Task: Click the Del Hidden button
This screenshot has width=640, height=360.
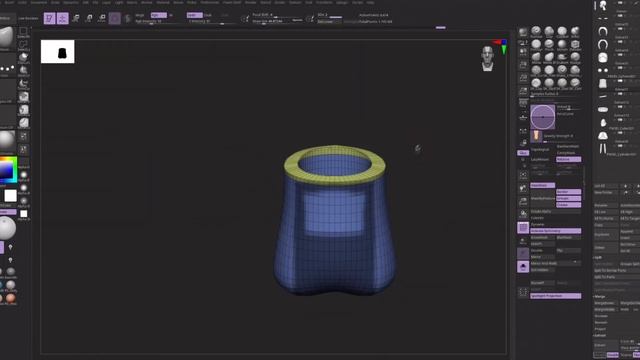Action: 542,270
